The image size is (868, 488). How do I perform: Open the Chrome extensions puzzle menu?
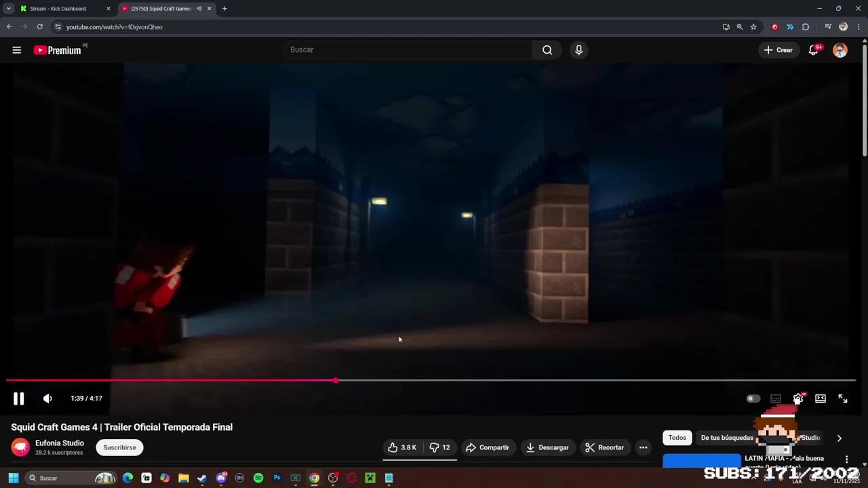click(x=806, y=27)
